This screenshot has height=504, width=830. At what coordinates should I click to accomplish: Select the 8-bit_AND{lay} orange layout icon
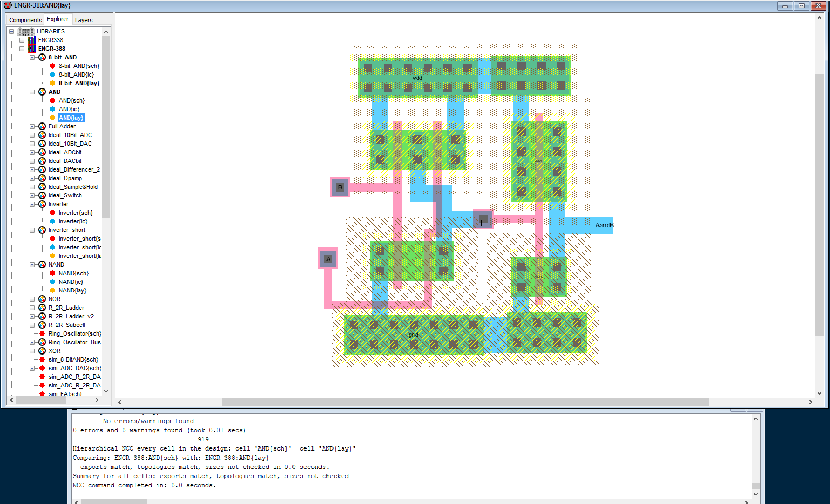click(x=52, y=83)
